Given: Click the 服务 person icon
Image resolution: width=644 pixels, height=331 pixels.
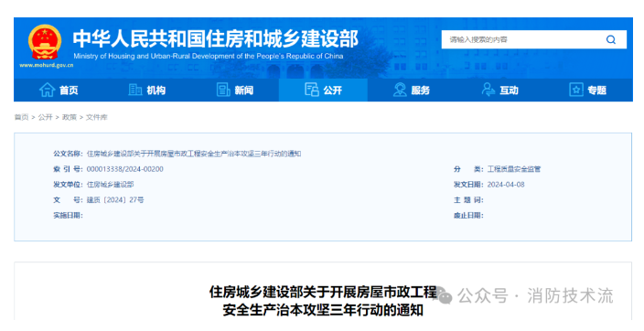Looking at the screenshot, I should pyautogui.click(x=400, y=90).
